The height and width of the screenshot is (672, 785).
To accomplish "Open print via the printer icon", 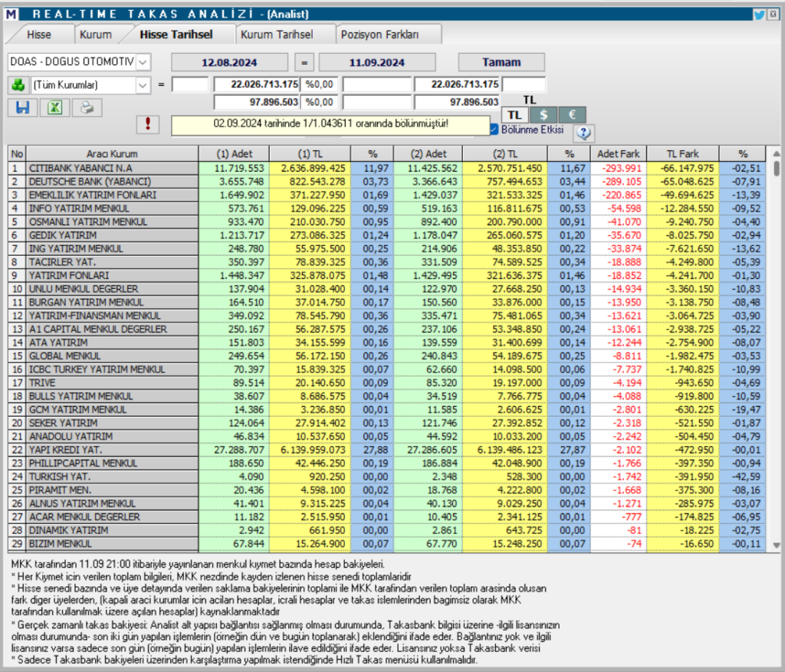I will coord(86,107).
